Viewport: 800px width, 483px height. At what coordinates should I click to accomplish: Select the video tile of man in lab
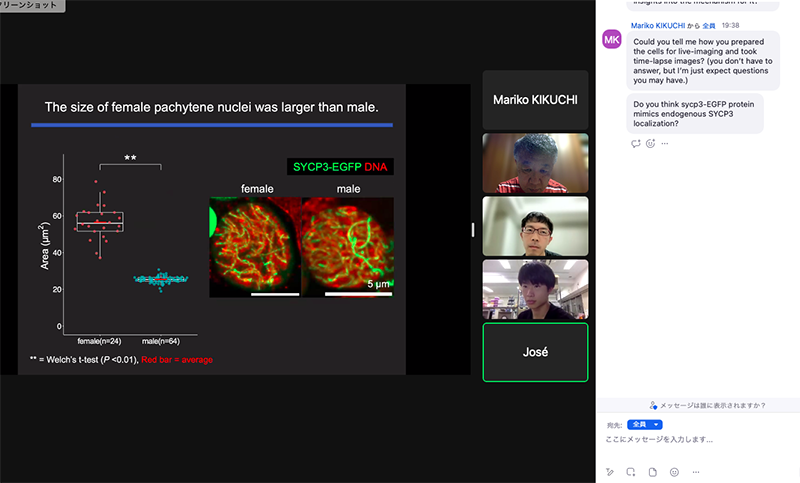pyautogui.click(x=535, y=289)
